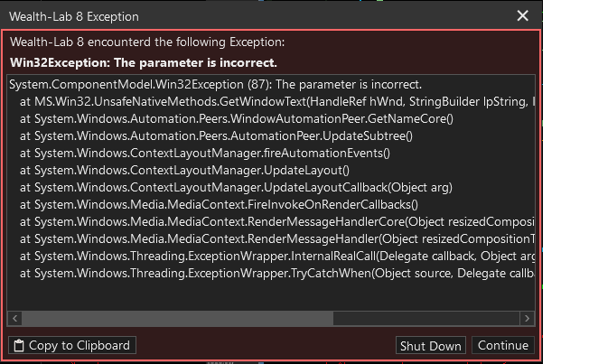589x364 pixels.
Task: Click the System.ComponentModel.Win32Exception (87) line
Action: tap(216, 85)
